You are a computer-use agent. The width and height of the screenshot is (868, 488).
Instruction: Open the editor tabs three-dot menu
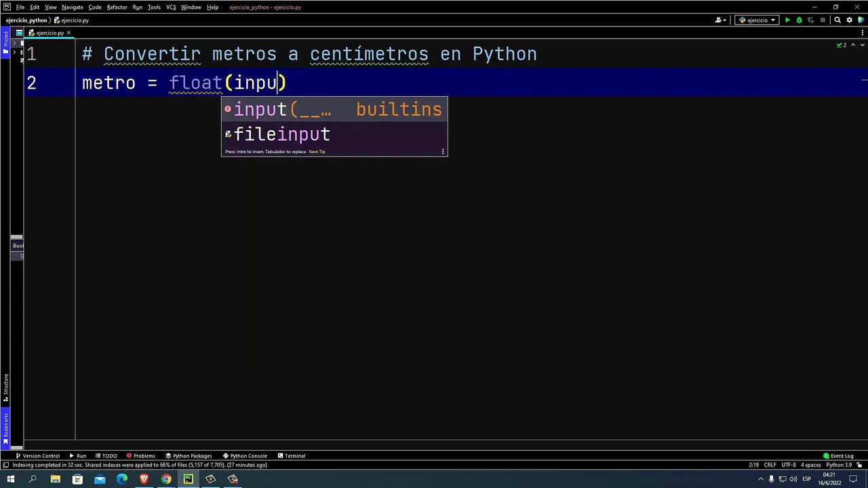point(862,33)
